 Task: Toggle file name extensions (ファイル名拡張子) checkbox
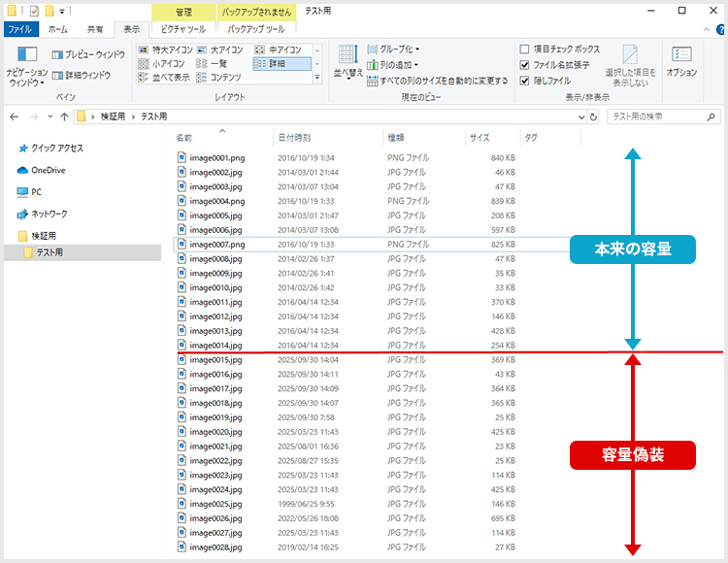click(x=525, y=65)
